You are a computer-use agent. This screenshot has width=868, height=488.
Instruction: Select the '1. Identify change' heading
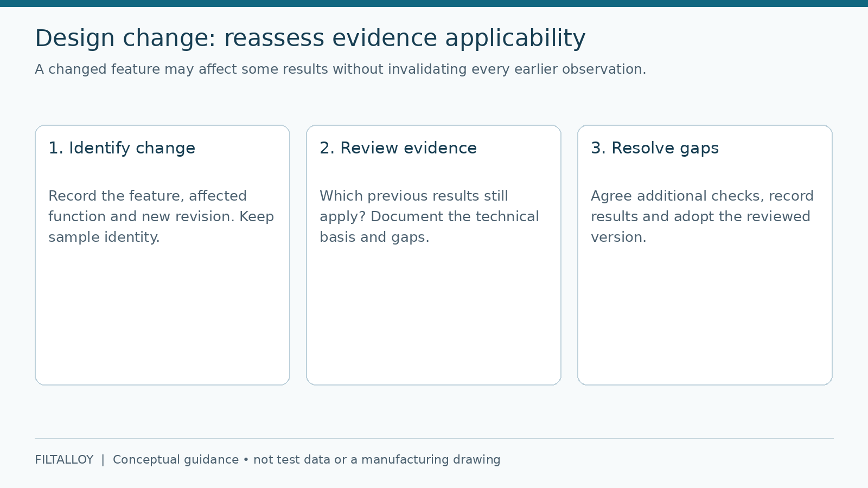[122, 148]
